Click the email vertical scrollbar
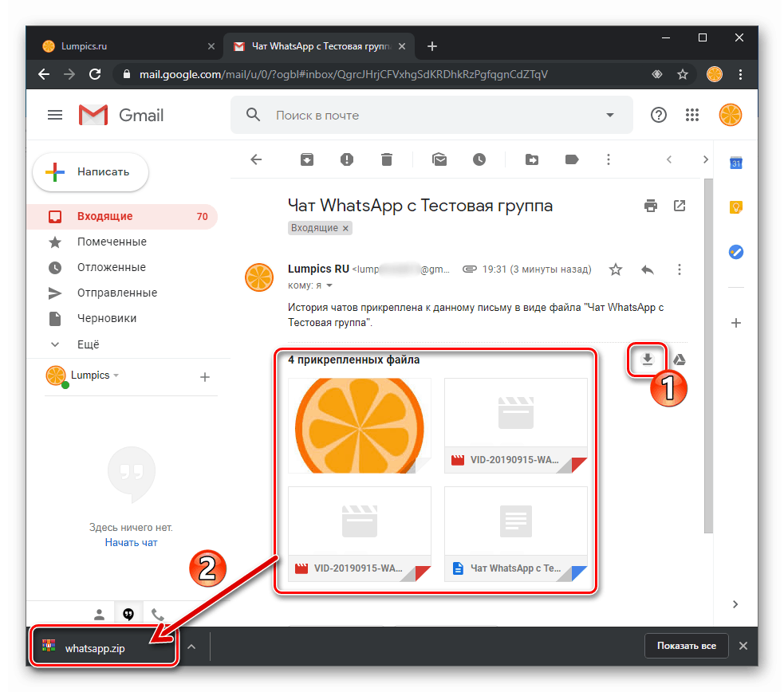Viewport: 784px width, 692px height. point(708,356)
